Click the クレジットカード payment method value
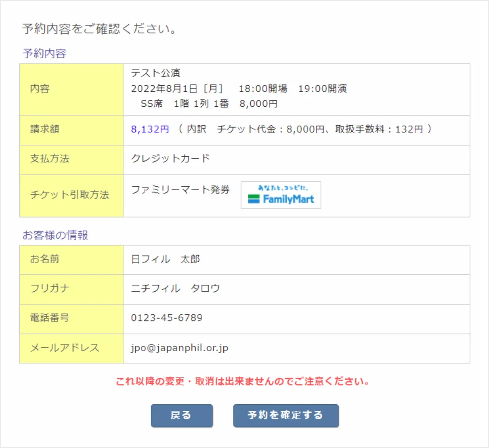Screen dimensions: 489x448 [170, 159]
